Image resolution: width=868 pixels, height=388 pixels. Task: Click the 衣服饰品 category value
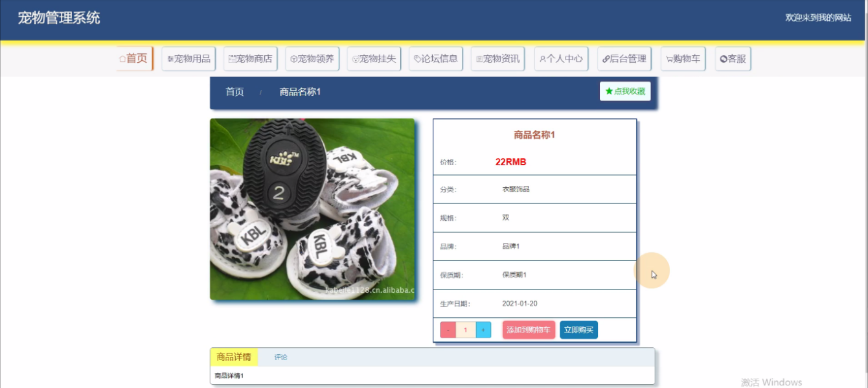click(x=516, y=189)
